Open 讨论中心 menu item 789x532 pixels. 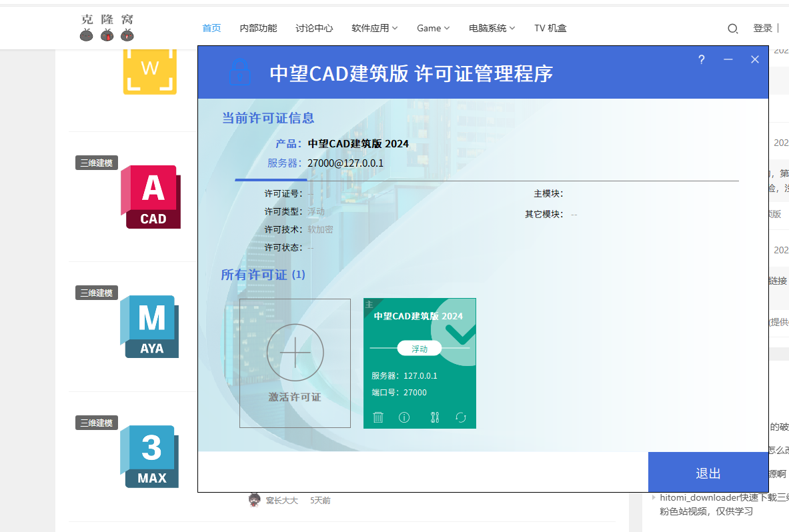coord(314,28)
